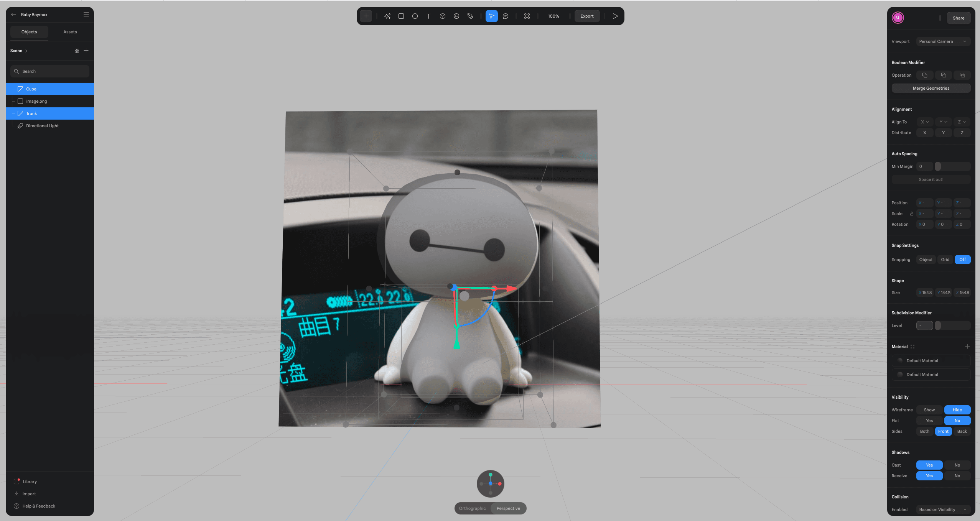Select the Text tool
This screenshot has width=980, height=521.
428,16
